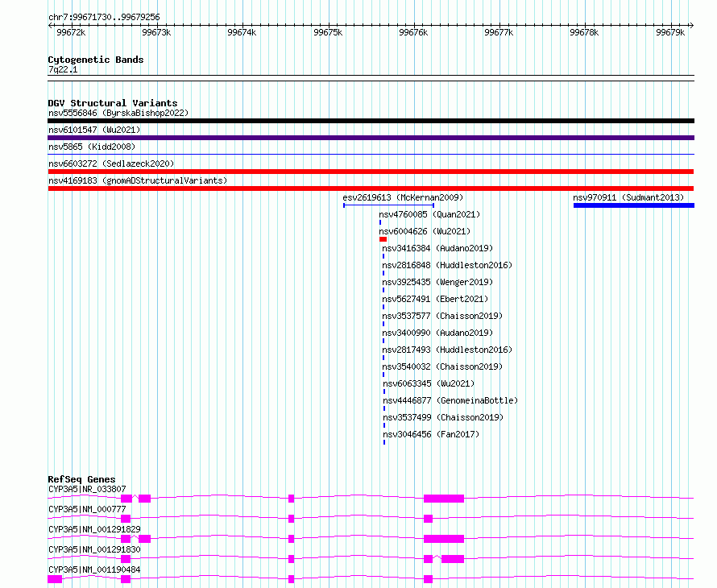Open nsv6063345 (Wu2021) variant

click(429, 383)
